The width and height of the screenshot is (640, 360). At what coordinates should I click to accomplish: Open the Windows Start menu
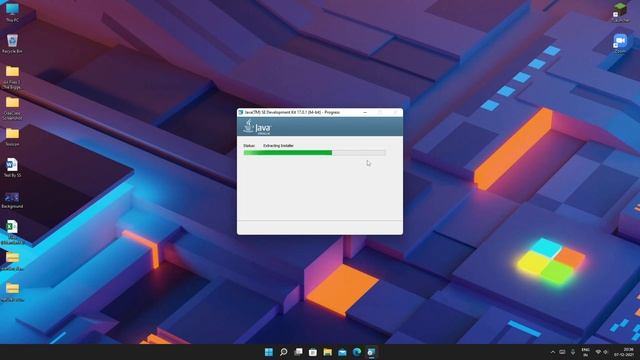click(269, 352)
